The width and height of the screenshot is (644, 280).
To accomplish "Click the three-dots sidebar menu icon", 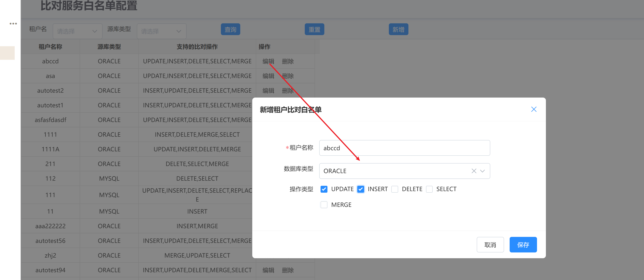I will 13,24.
